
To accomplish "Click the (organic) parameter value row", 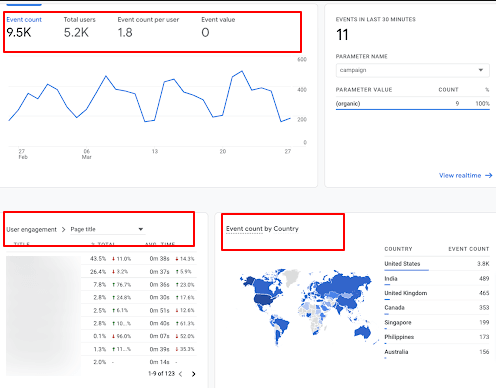I will click(x=413, y=104).
